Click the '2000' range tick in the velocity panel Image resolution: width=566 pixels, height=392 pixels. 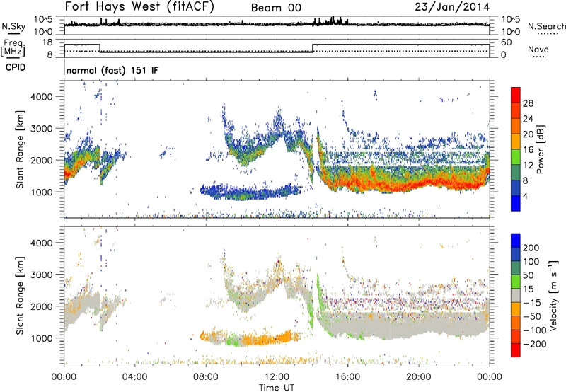pyautogui.click(x=41, y=306)
